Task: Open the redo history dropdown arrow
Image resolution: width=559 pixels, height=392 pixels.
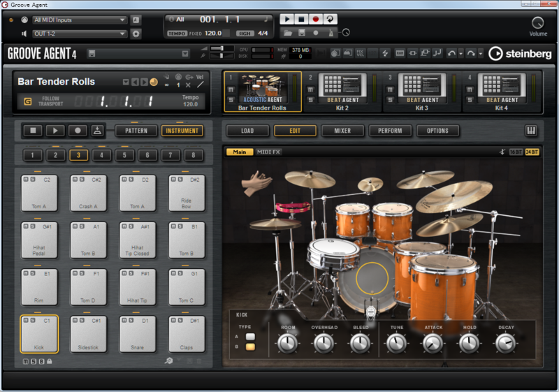Action: pos(480,53)
